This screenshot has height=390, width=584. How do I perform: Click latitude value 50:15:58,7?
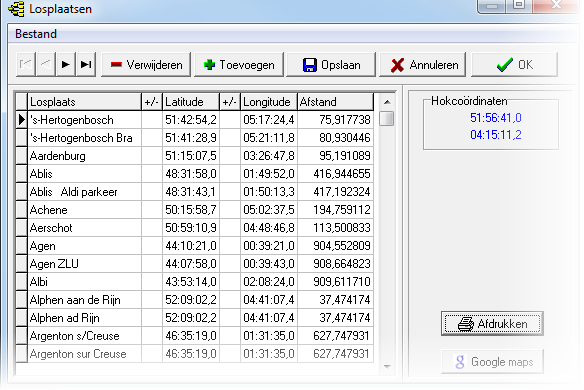point(191,210)
